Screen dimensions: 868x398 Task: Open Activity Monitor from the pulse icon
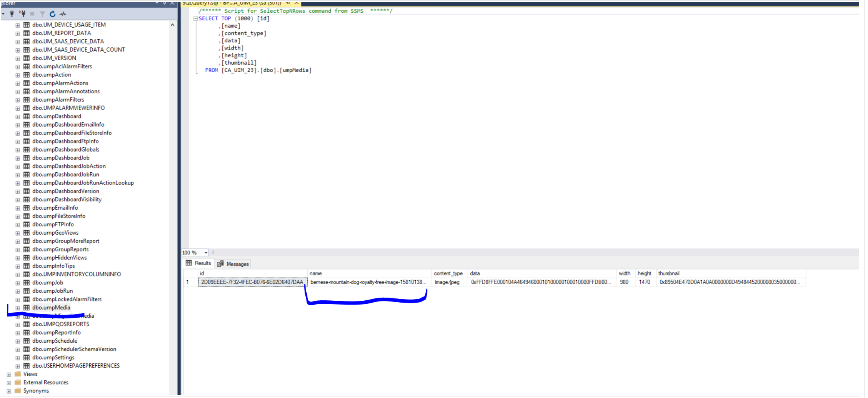click(63, 14)
